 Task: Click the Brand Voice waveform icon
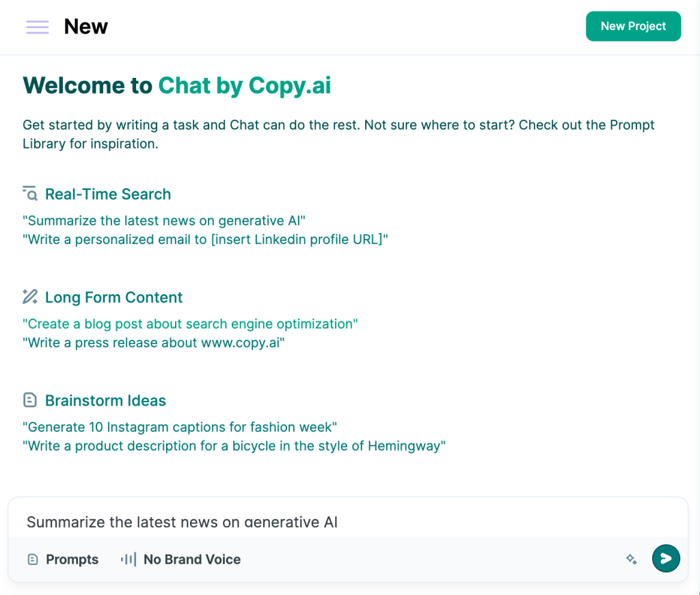(x=129, y=559)
